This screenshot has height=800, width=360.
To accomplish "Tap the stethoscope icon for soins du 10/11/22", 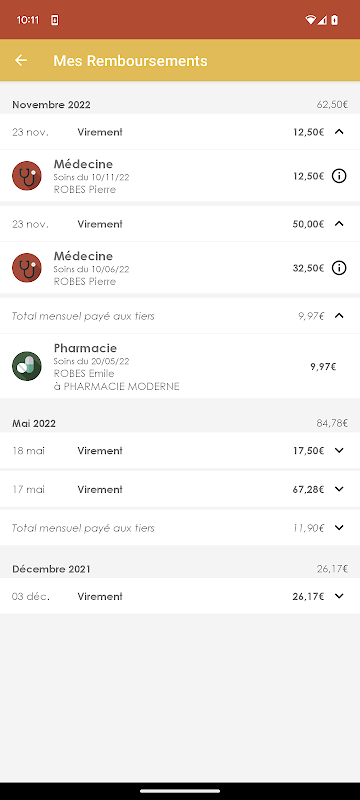I will [27, 176].
